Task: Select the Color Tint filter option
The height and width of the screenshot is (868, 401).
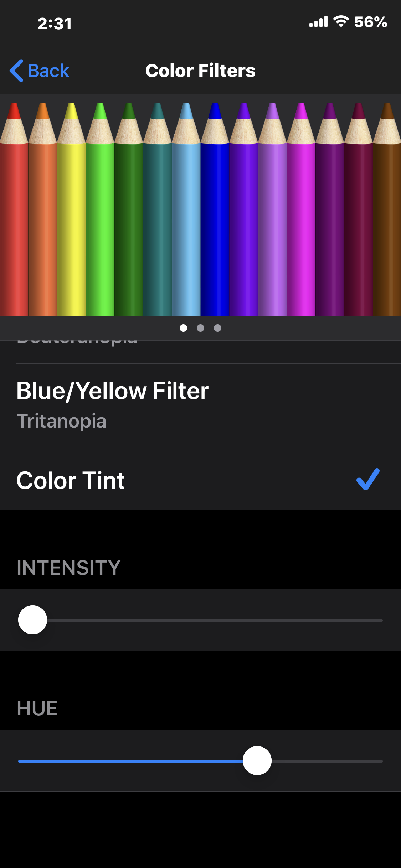Action: pos(178,480)
